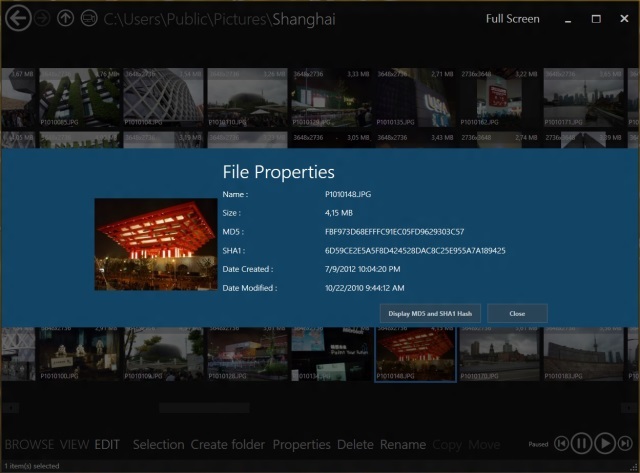Select thumbnail P1010148.JPG in the grid
The height and width of the screenshot is (473, 640).
415,354
